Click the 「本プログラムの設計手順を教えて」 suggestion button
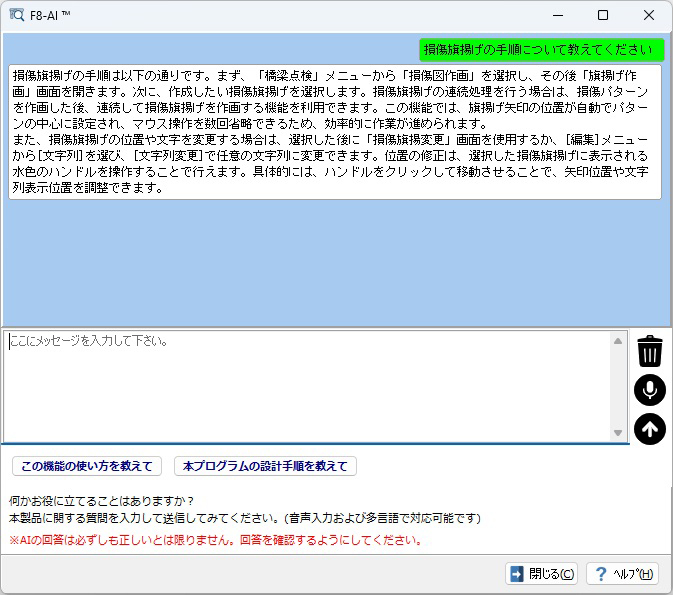The width and height of the screenshot is (673, 595). pyautogui.click(x=265, y=466)
